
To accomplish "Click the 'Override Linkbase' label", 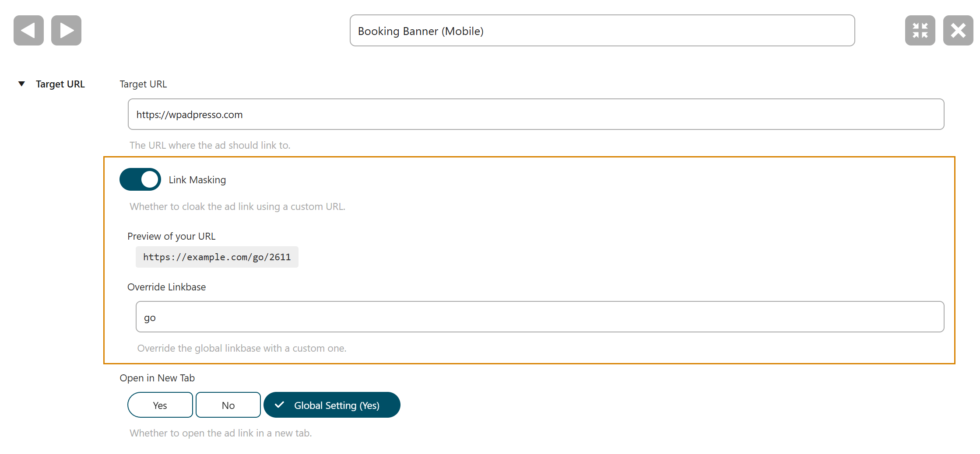I will (x=167, y=287).
